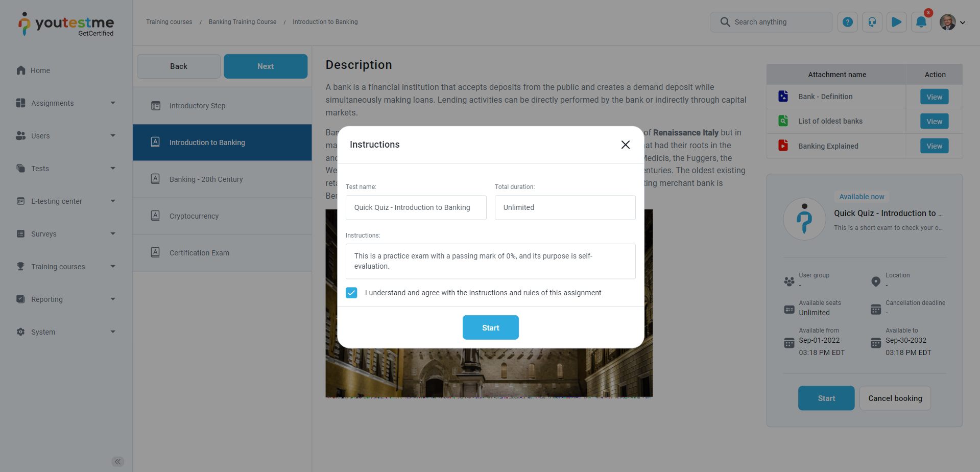Close the Instructions dialog
Image resolution: width=980 pixels, height=472 pixels.
click(x=625, y=145)
